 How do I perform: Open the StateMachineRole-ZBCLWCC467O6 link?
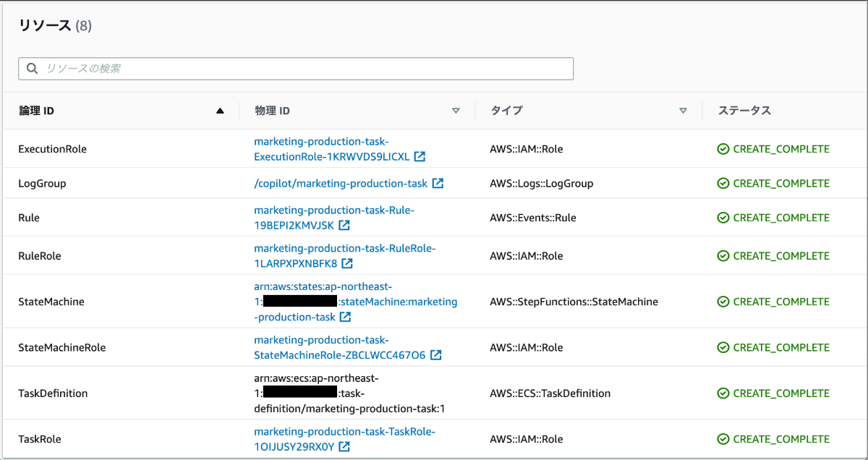tap(340, 355)
